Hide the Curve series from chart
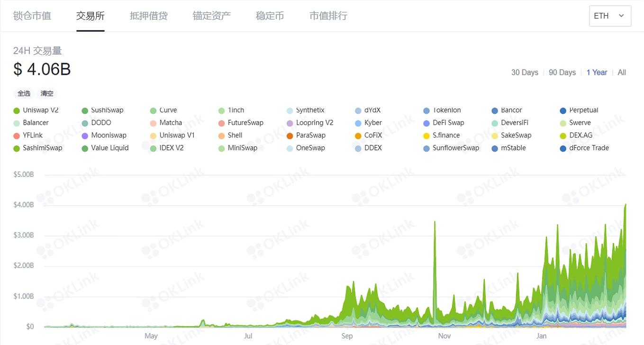The height and width of the screenshot is (345, 644). (x=168, y=110)
